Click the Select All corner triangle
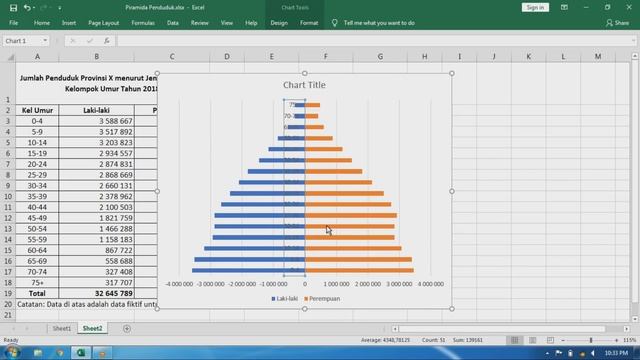640x360 pixels. tap(11, 57)
